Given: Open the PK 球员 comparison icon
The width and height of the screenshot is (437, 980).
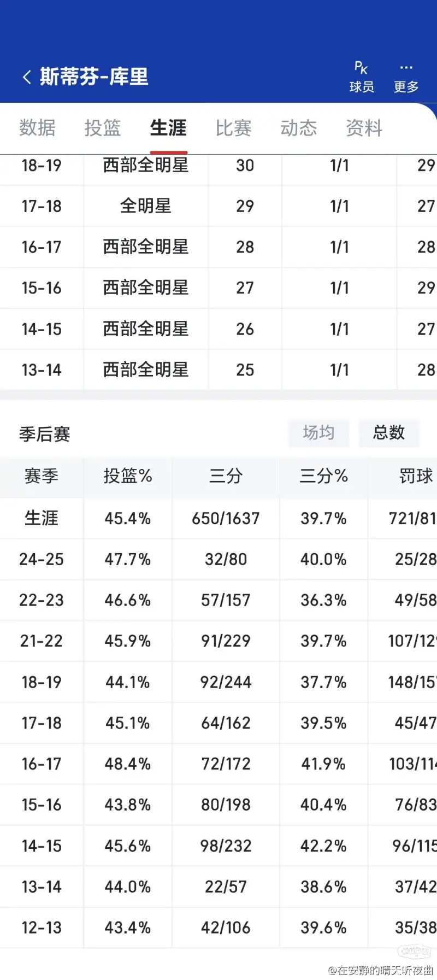Looking at the screenshot, I should pyautogui.click(x=362, y=77).
